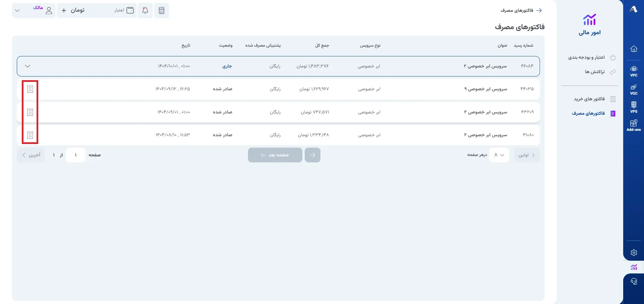Open the per-page count dropdown
The height and width of the screenshot is (304, 644).
(x=499, y=155)
